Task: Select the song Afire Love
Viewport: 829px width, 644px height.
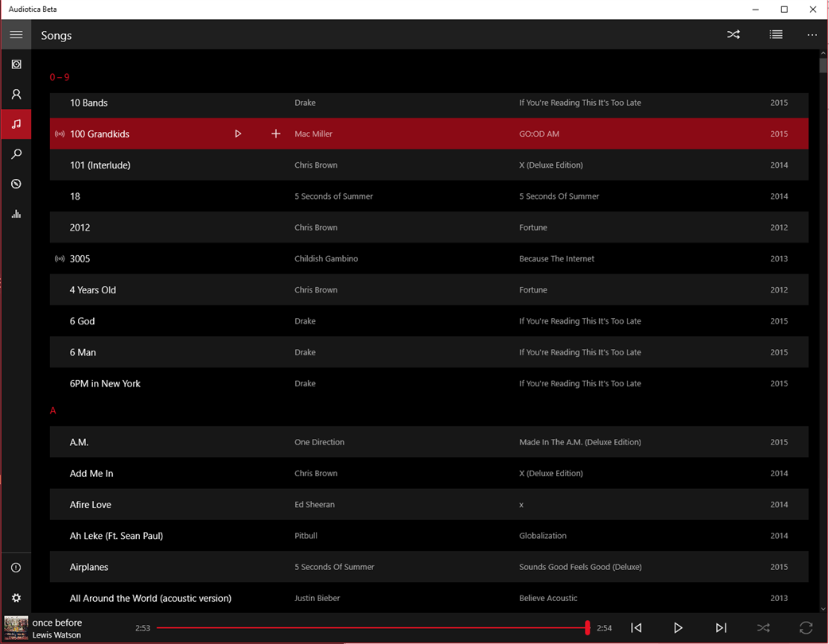Action: (x=429, y=504)
